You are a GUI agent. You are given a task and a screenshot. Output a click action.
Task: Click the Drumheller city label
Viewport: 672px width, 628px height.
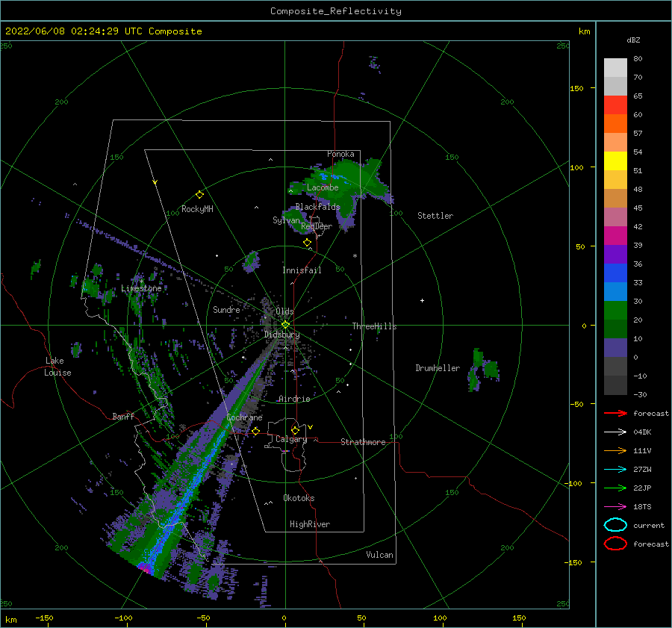point(438,368)
